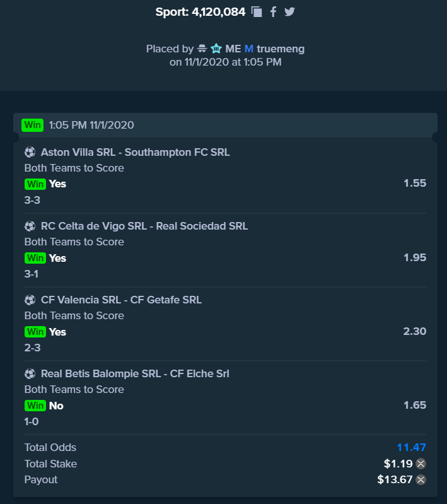Viewport: 447px width, 504px height.
Task: Open RC Celta de Vigo - Real Sociedad match
Action: 144,226
